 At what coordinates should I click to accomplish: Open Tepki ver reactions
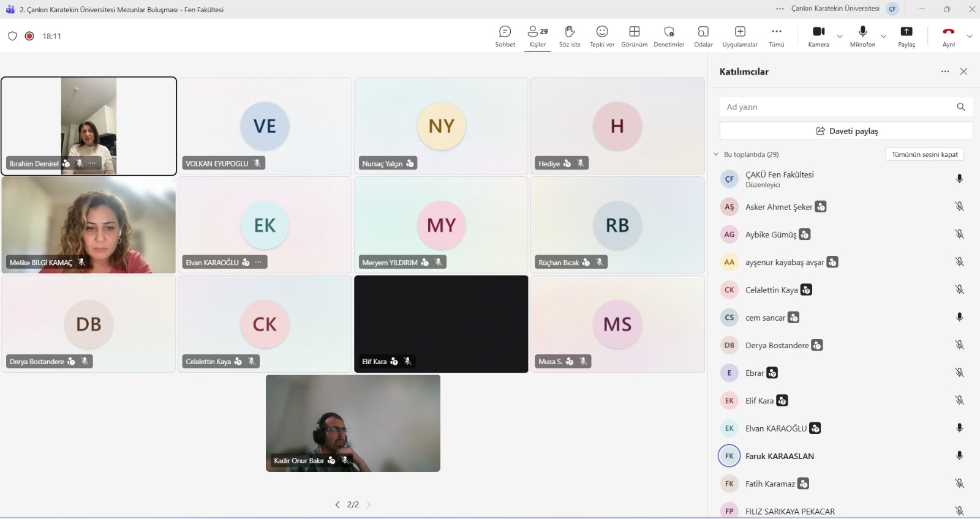(x=601, y=35)
